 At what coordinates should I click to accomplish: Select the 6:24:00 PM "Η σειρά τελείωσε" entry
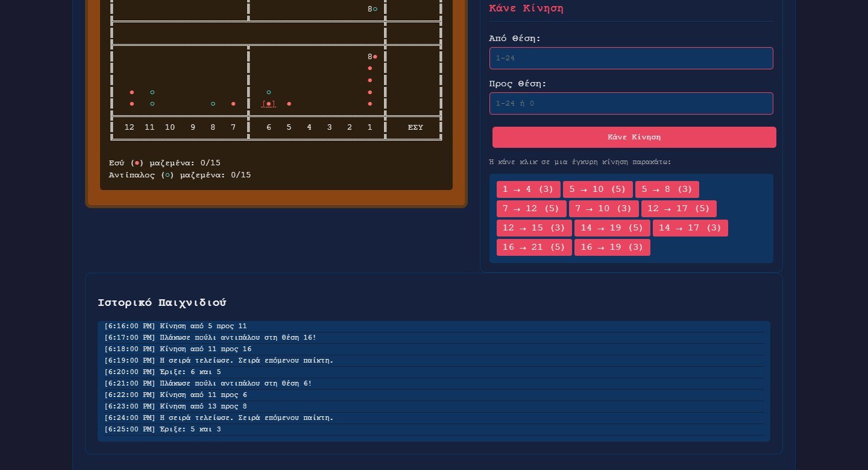tap(434, 418)
